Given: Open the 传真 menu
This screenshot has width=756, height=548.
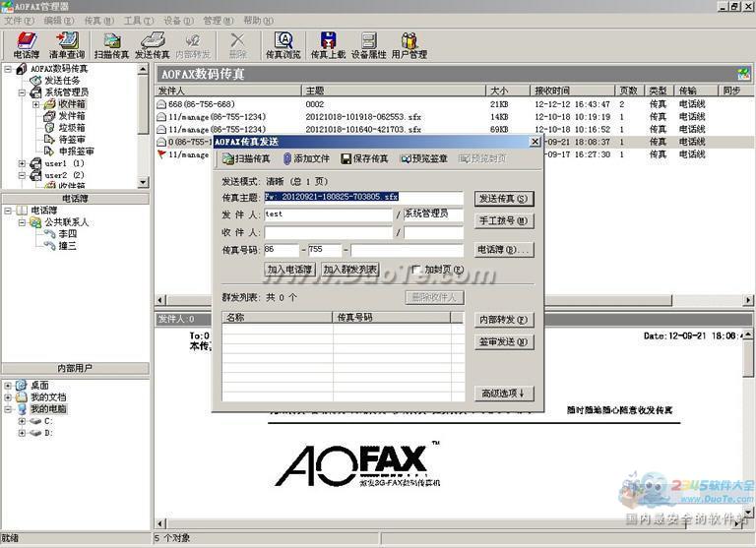Looking at the screenshot, I should tap(98, 21).
